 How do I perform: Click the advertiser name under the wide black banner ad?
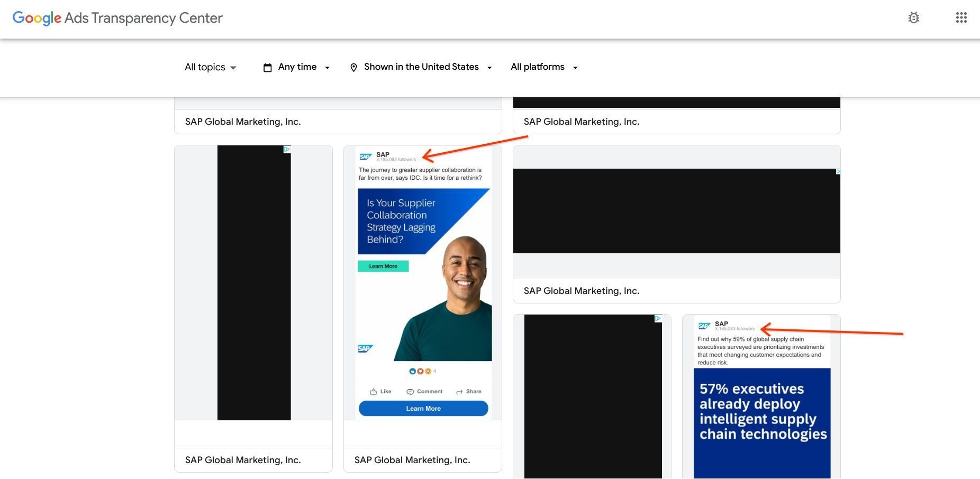[582, 291]
